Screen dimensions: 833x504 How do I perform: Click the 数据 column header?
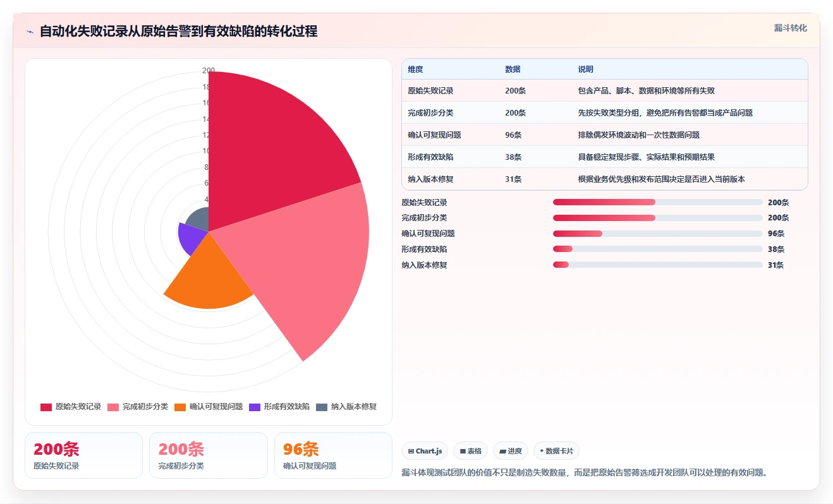[513, 69]
